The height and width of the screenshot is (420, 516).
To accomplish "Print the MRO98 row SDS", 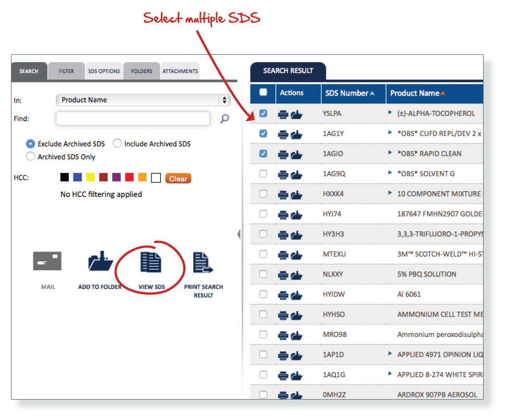I will click(x=283, y=336).
